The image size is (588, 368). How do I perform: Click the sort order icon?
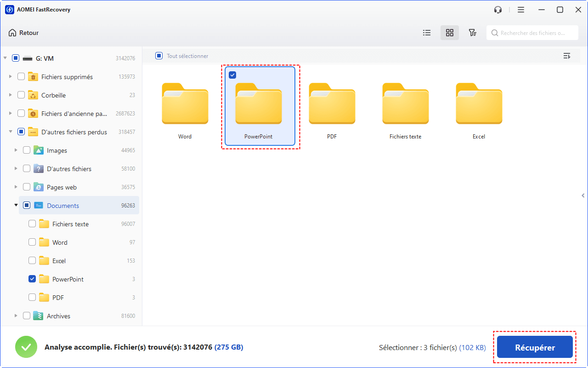tap(567, 56)
